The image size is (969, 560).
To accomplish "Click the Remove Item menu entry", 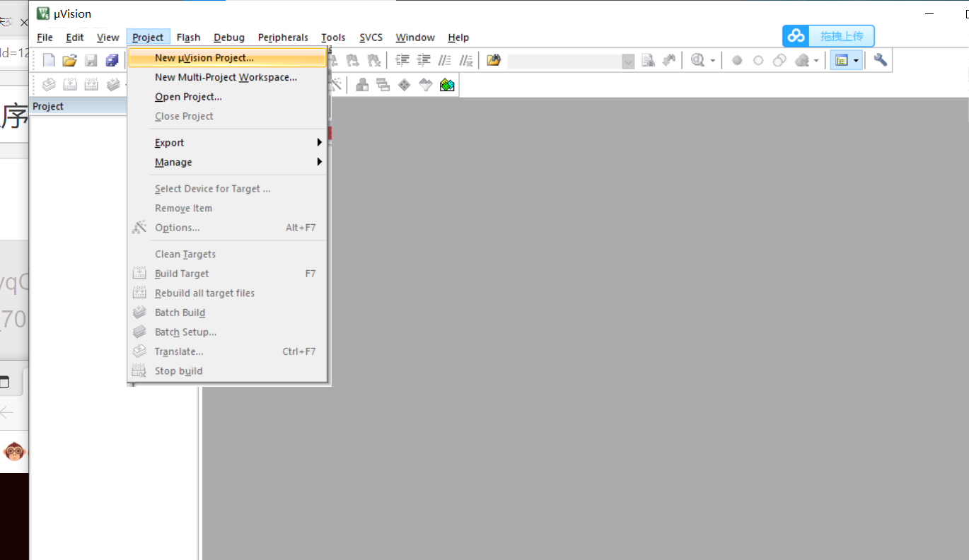I will [227, 208].
